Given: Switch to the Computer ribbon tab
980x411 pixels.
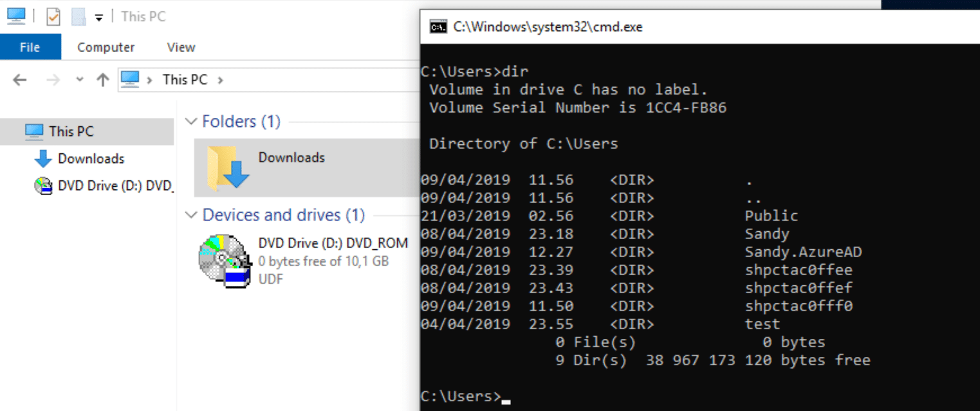Looking at the screenshot, I should click(x=106, y=47).
